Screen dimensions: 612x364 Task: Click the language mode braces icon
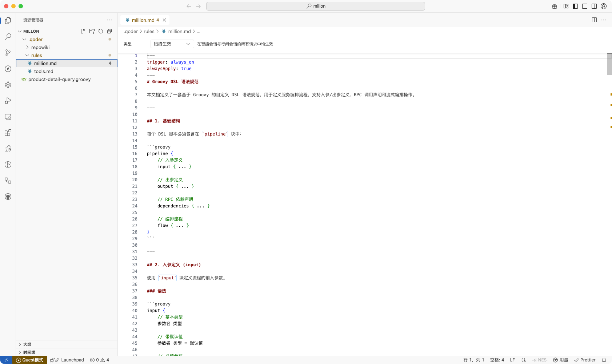524,360
